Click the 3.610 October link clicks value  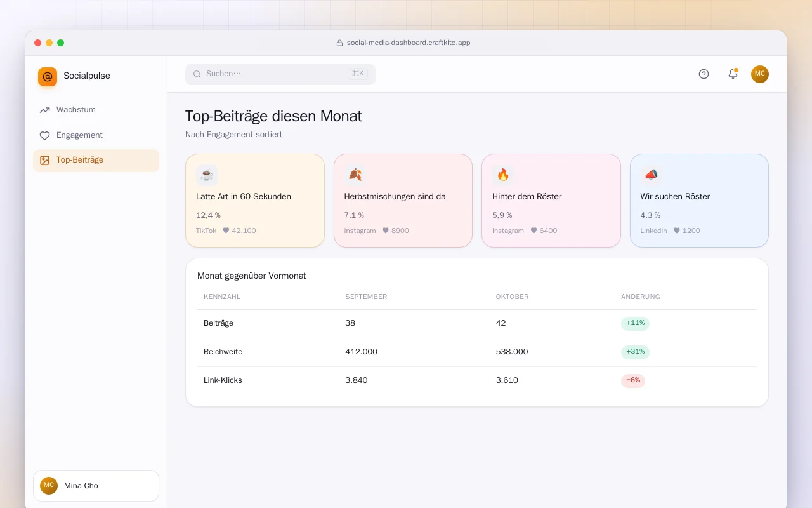tap(507, 380)
